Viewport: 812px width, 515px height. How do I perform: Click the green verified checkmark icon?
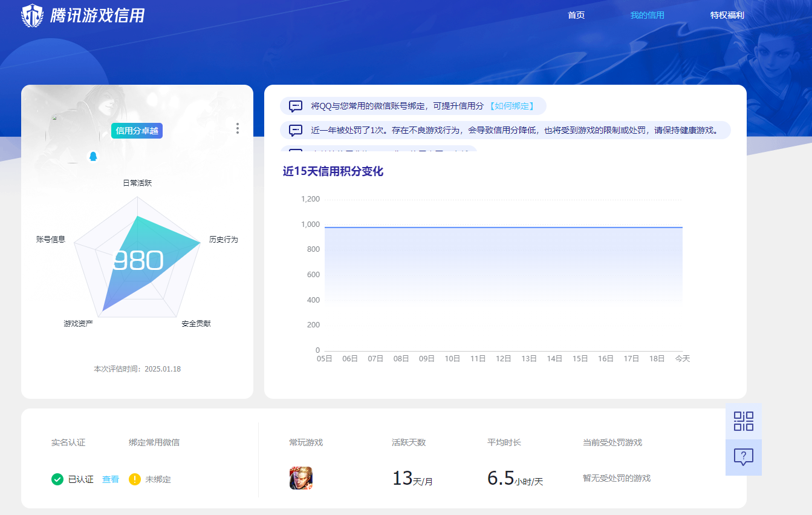click(x=57, y=479)
